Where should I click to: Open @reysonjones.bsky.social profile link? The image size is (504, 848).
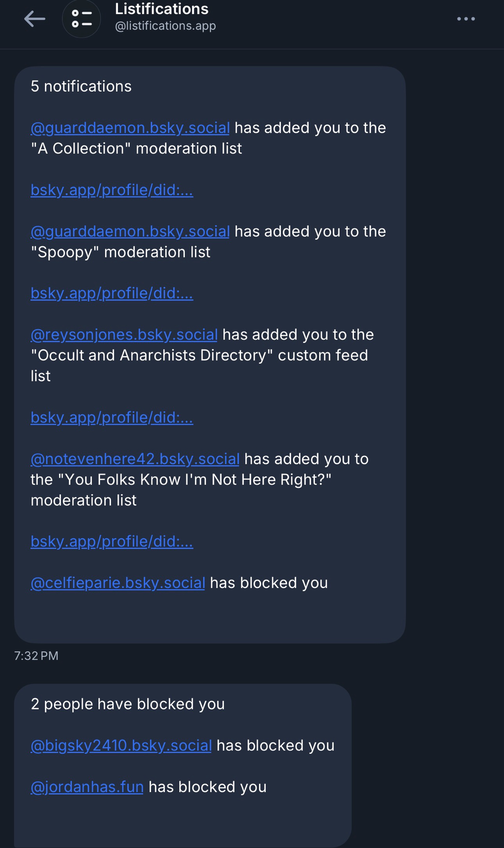click(124, 335)
